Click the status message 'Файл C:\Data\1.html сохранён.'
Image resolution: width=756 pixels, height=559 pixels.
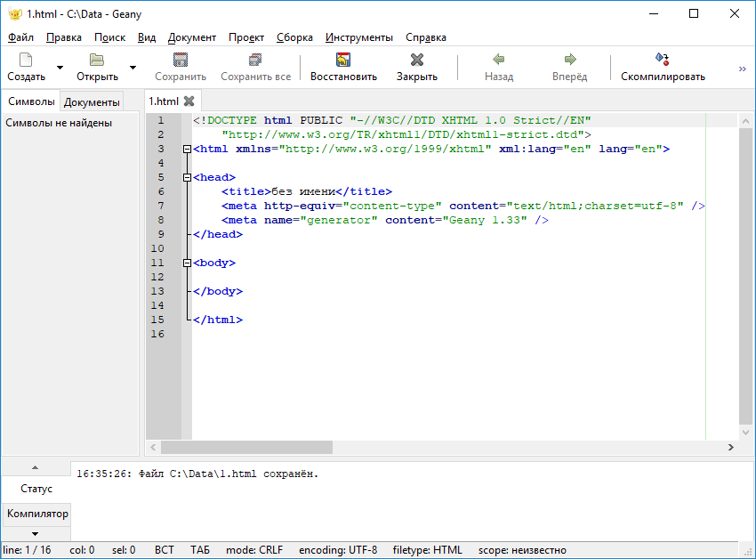coord(229,474)
